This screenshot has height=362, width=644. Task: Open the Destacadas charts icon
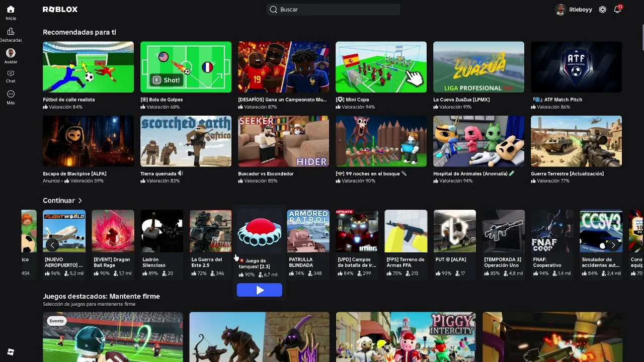(x=11, y=32)
